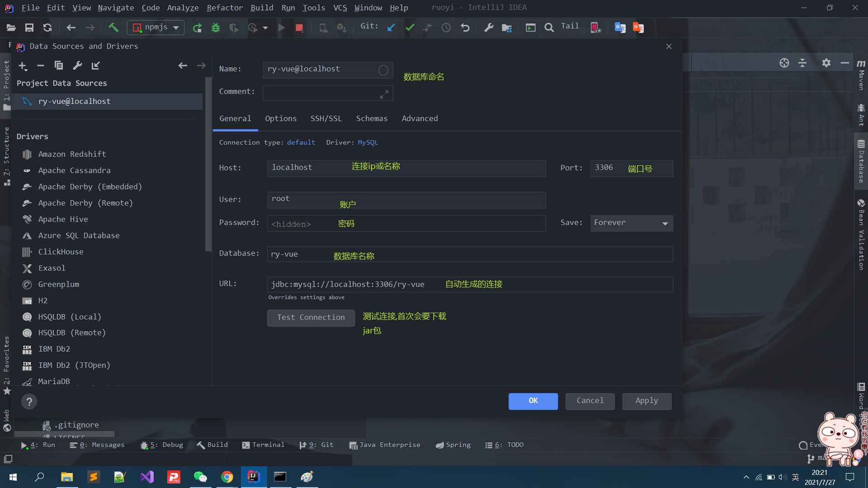Start debug with the green bug icon
The width and height of the screenshot is (868, 488).
pos(216,28)
